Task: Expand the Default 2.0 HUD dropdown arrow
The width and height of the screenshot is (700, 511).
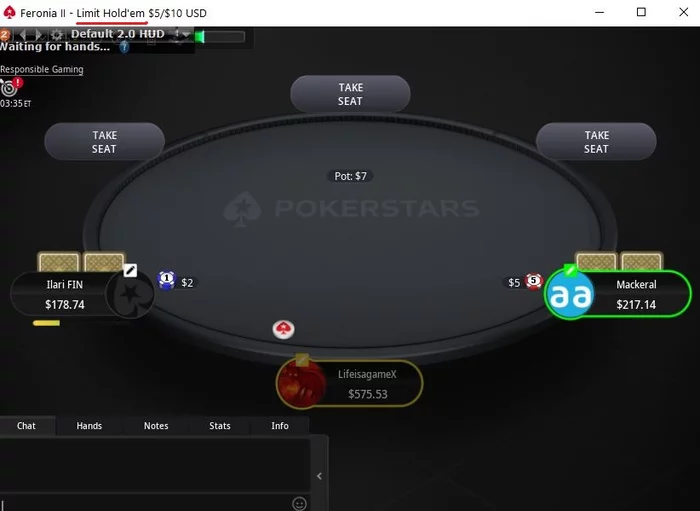Action: pos(186,34)
